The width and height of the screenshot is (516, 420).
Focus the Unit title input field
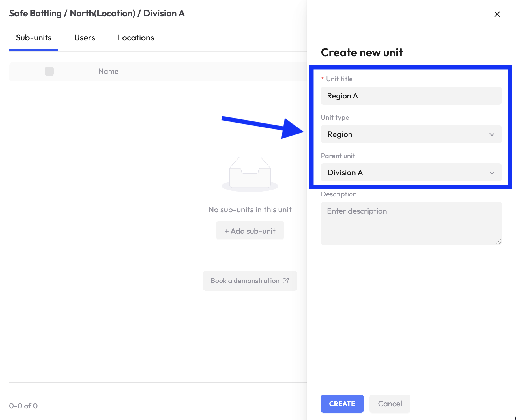point(411,96)
